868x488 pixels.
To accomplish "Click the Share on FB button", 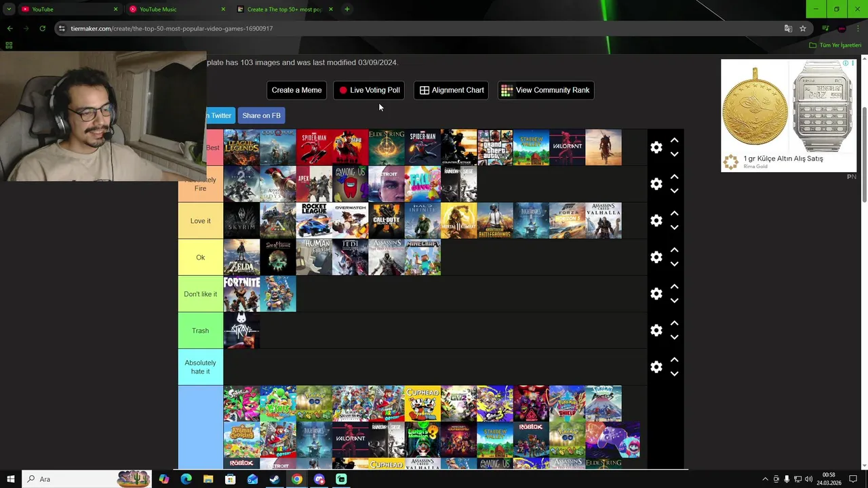I will tap(261, 115).
